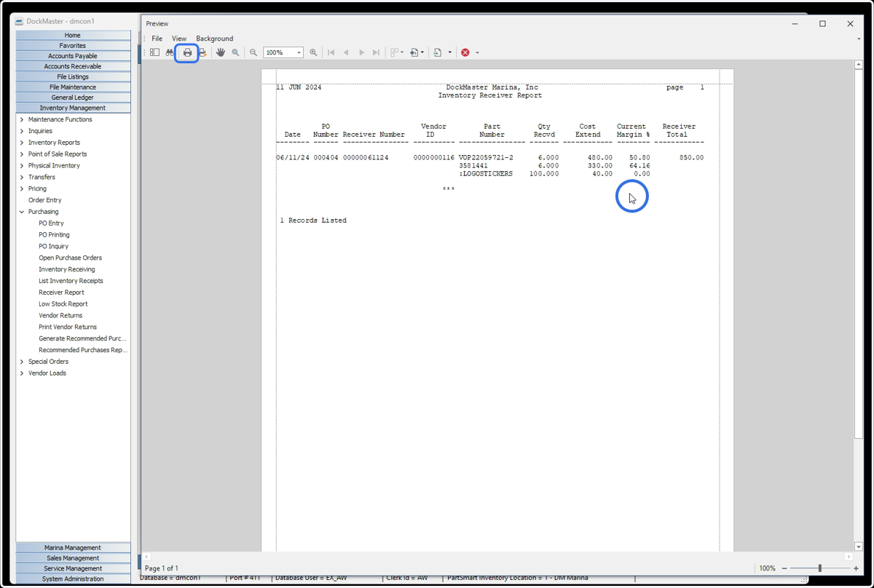The image size is (874, 588).
Task: Click horizontal scrollbar right arrow
Action: tap(849, 557)
